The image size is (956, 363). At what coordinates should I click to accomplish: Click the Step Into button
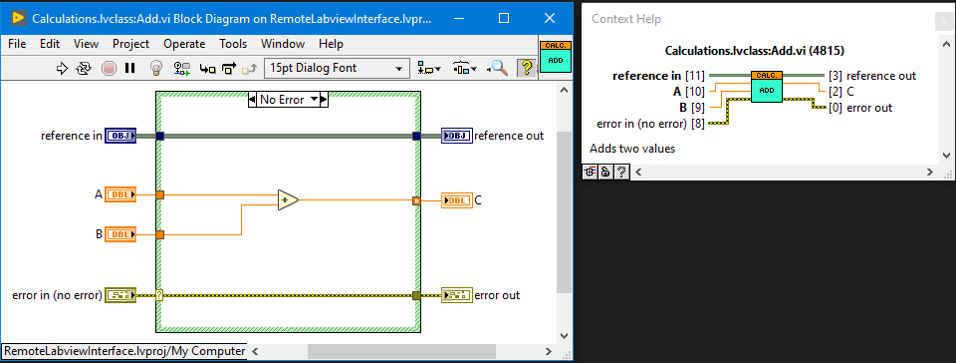[x=208, y=69]
